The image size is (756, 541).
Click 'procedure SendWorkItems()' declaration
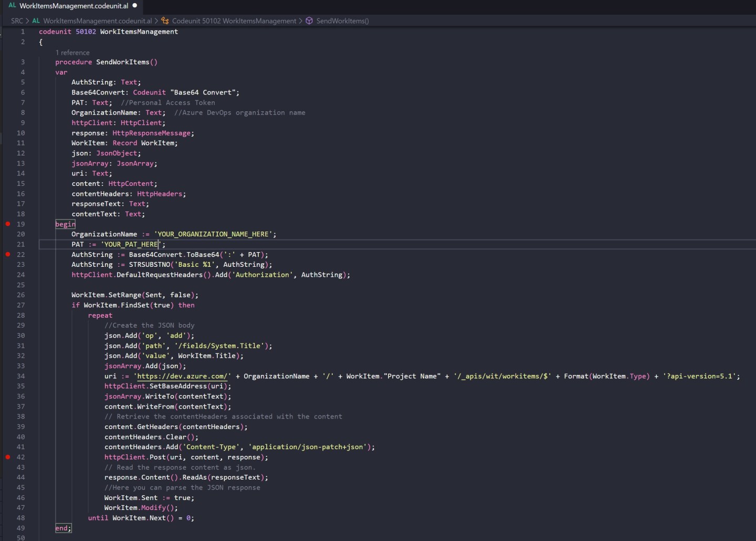(x=106, y=62)
